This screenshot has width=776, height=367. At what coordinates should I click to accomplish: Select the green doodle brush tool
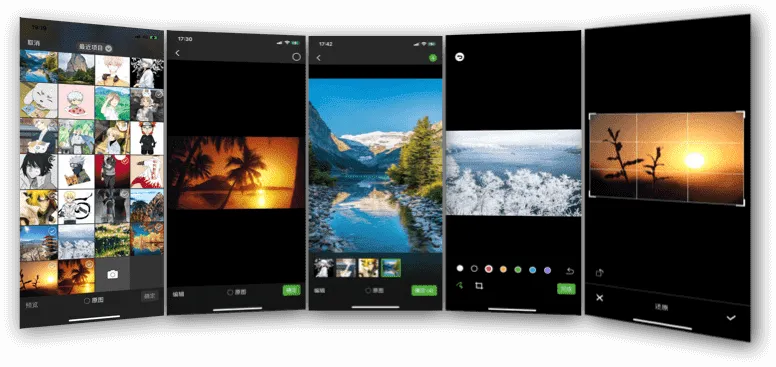(x=460, y=285)
